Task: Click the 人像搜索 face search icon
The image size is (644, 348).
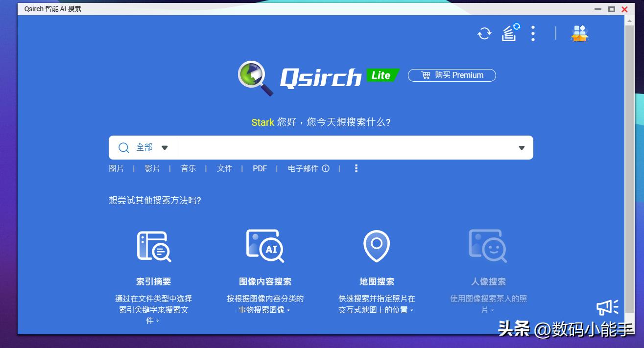Action: pyautogui.click(x=487, y=246)
